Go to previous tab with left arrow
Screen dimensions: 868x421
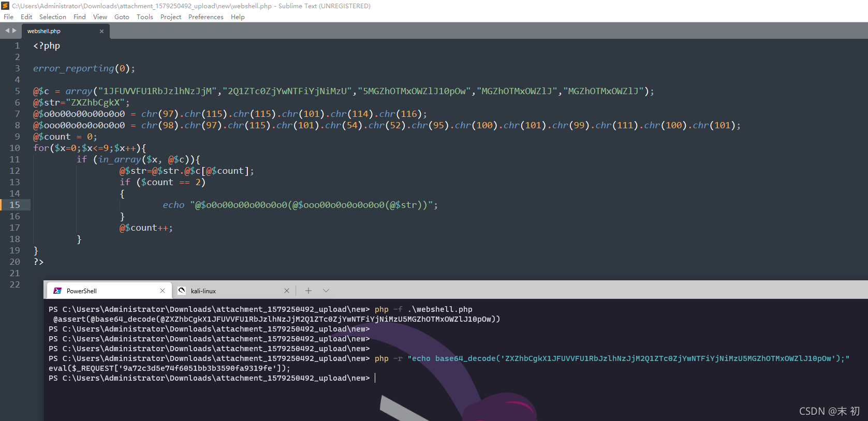pos(7,31)
